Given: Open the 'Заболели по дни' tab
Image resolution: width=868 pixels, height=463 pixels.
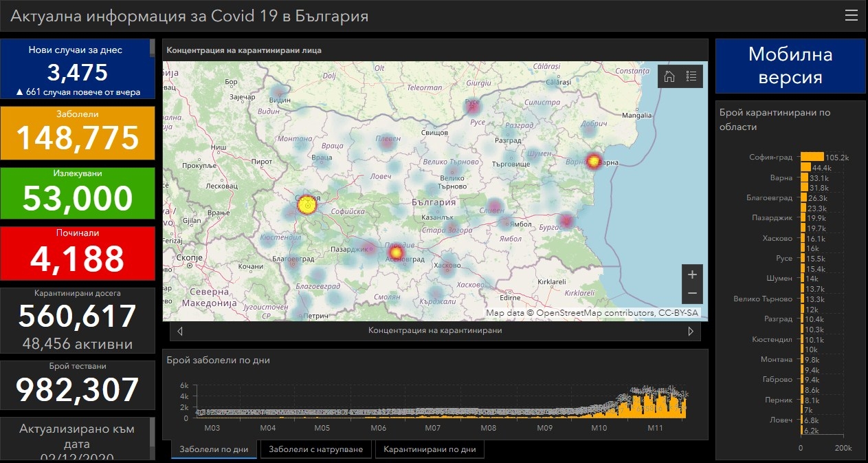Looking at the screenshot, I should pos(214,449).
